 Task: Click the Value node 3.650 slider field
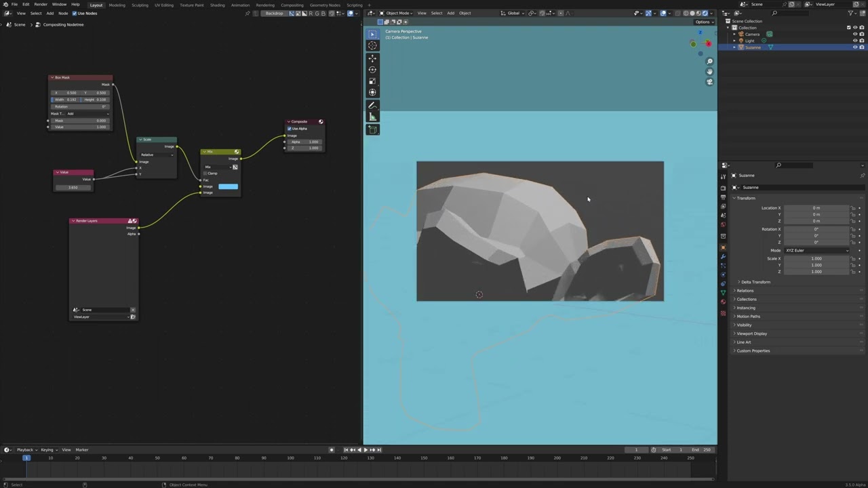[x=73, y=187]
